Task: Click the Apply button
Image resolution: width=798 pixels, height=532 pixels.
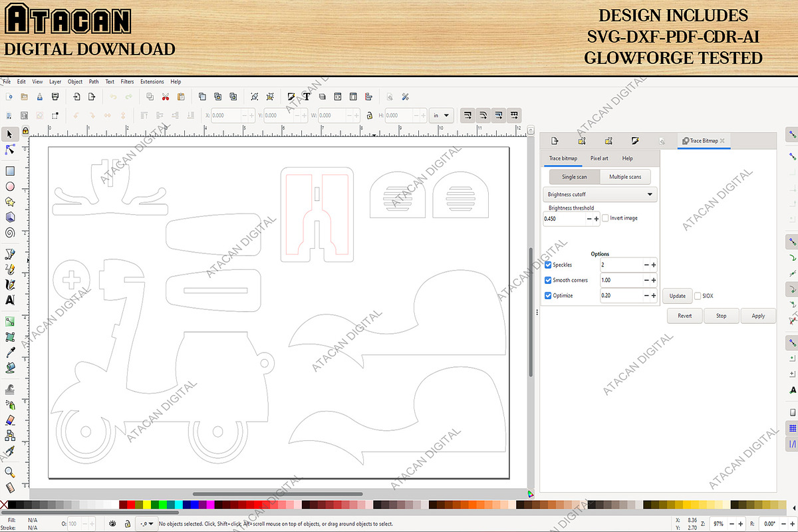Action: coord(758,316)
